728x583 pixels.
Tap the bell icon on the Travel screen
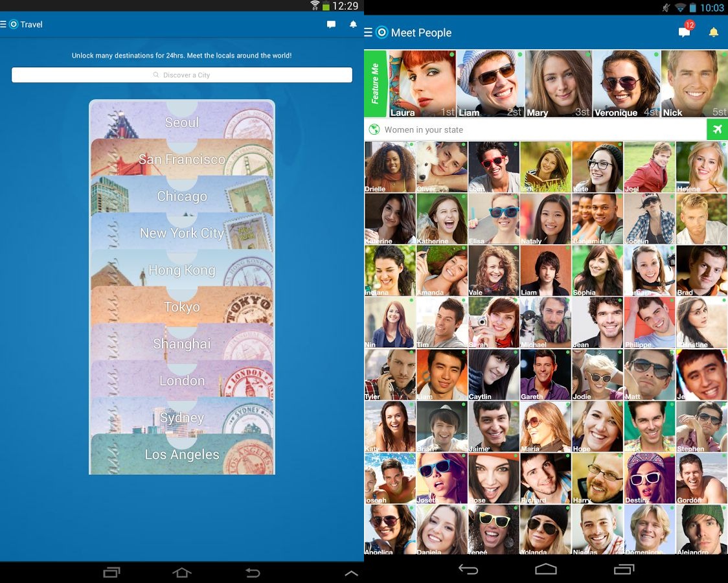pos(353,24)
